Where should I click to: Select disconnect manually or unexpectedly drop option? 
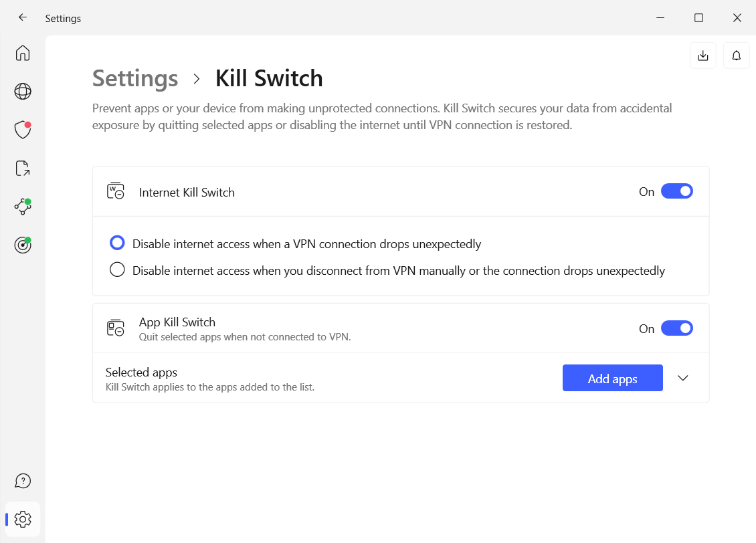click(x=117, y=269)
